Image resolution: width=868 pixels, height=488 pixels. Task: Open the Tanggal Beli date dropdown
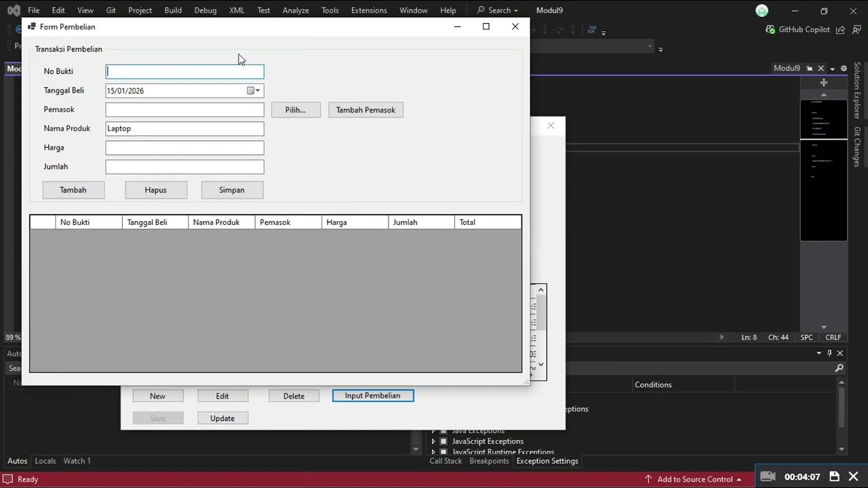click(x=258, y=91)
